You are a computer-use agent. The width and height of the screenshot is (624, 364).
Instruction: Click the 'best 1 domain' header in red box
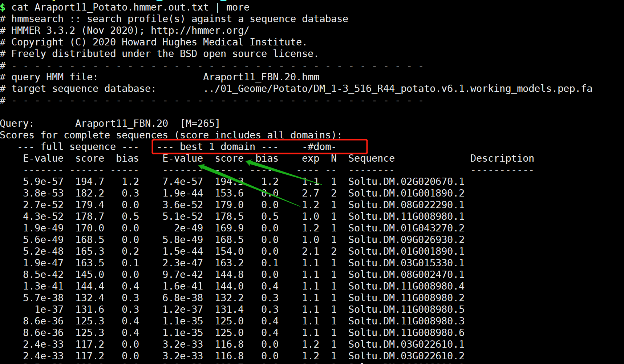(x=218, y=147)
